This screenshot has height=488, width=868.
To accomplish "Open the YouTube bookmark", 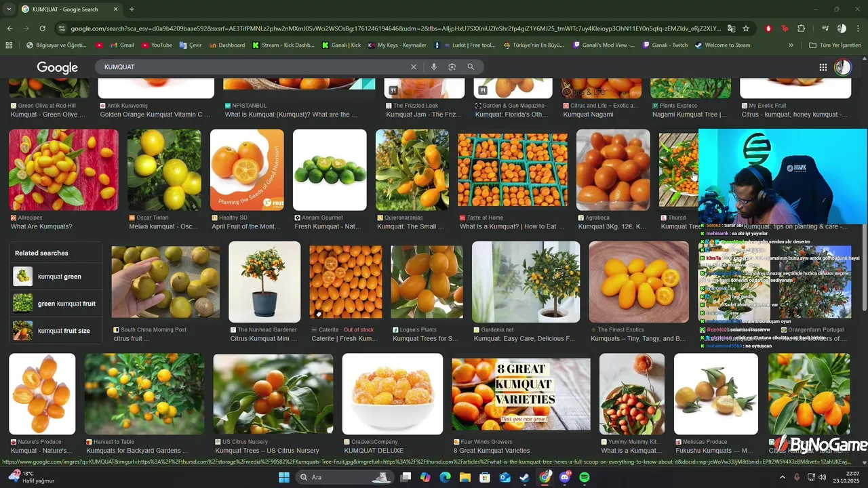I will pos(157,45).
